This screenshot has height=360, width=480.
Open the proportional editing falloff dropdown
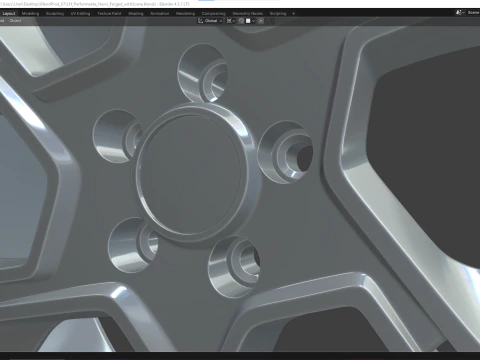point(270,21)
